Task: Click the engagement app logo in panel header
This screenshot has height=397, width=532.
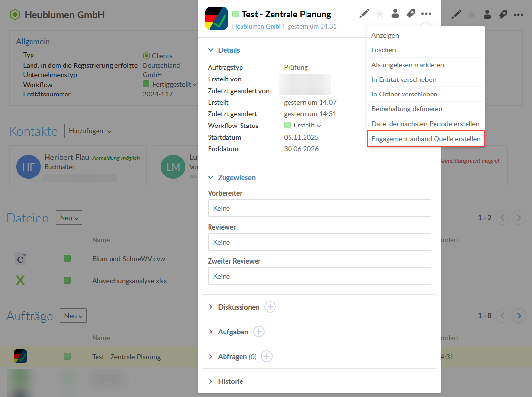Action: pyautogui.click(x=216, y=18)
